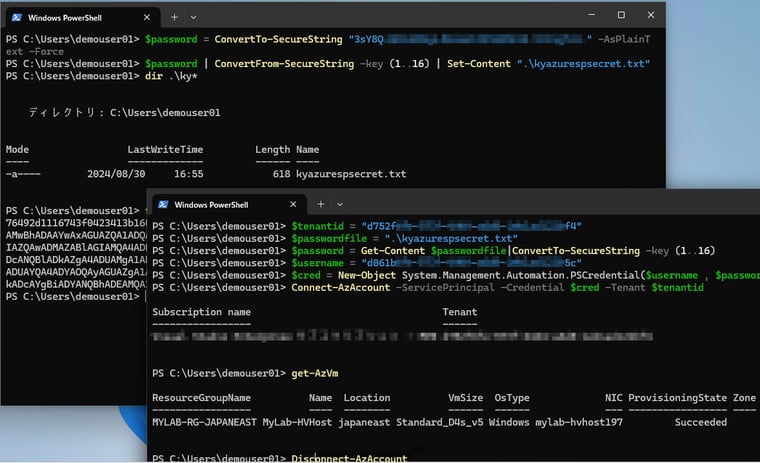Click the Windows OsType value
This screenshot has height=463, width=760.
coord(509,422)
